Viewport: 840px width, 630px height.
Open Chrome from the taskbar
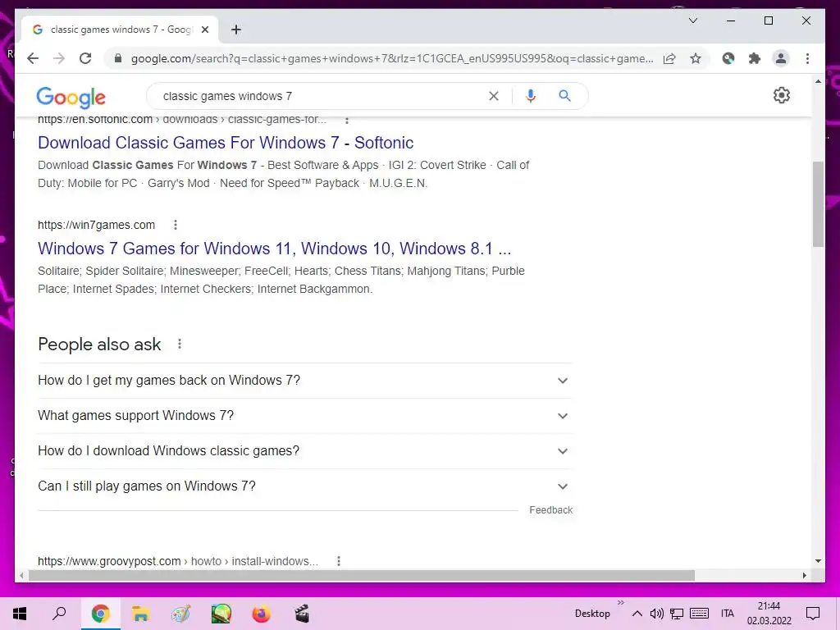click(100, 614)
